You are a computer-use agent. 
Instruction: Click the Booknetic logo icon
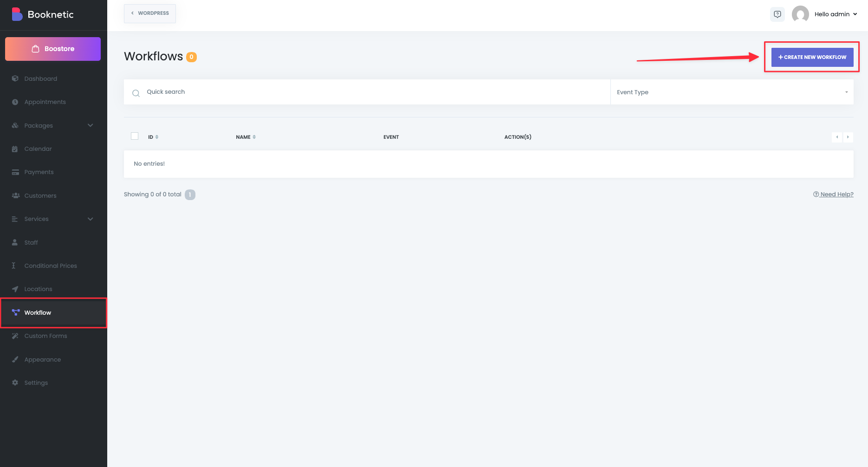click(17, 14)
